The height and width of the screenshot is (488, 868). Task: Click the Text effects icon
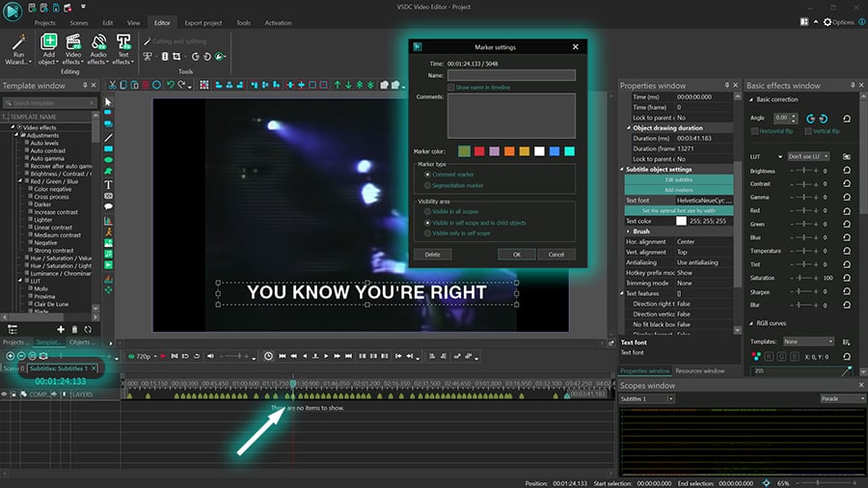pyautogui.click(x=123, y=42)
